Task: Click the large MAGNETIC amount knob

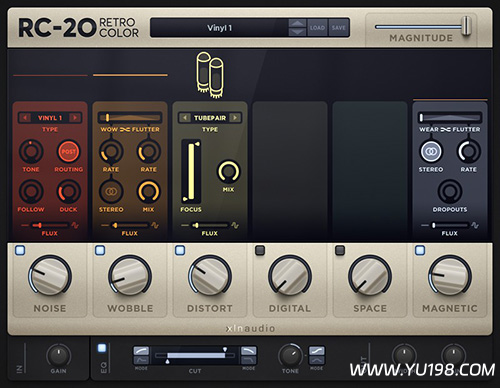Action: pyautogui.click(x=450, y=276)
